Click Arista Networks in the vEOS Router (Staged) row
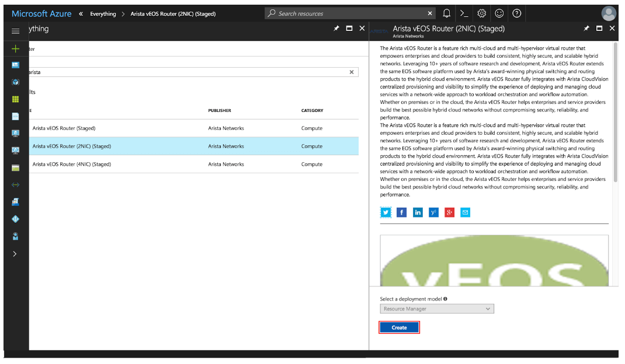Viewport: 625px width, 364px height. pos(226,128)
